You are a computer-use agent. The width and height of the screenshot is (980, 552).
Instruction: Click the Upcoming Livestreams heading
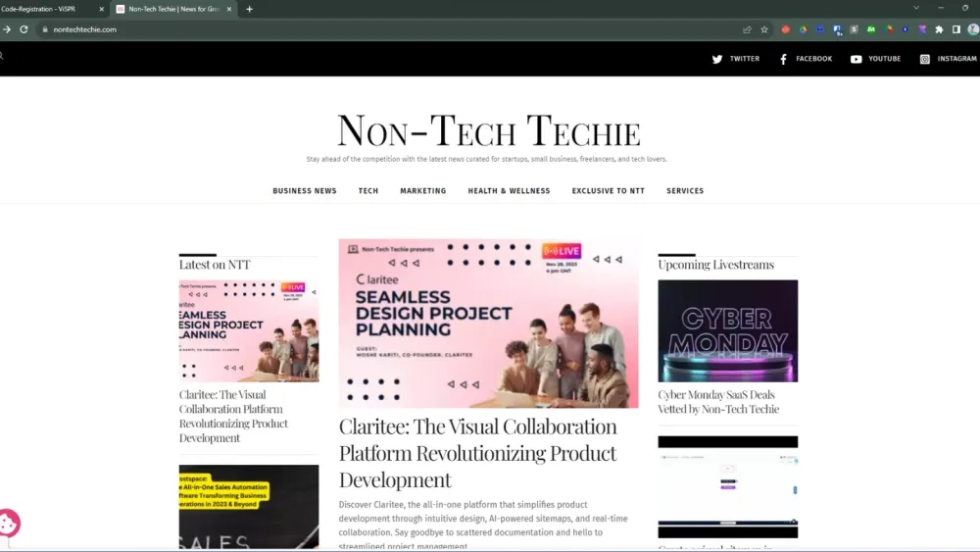point(715,265)
